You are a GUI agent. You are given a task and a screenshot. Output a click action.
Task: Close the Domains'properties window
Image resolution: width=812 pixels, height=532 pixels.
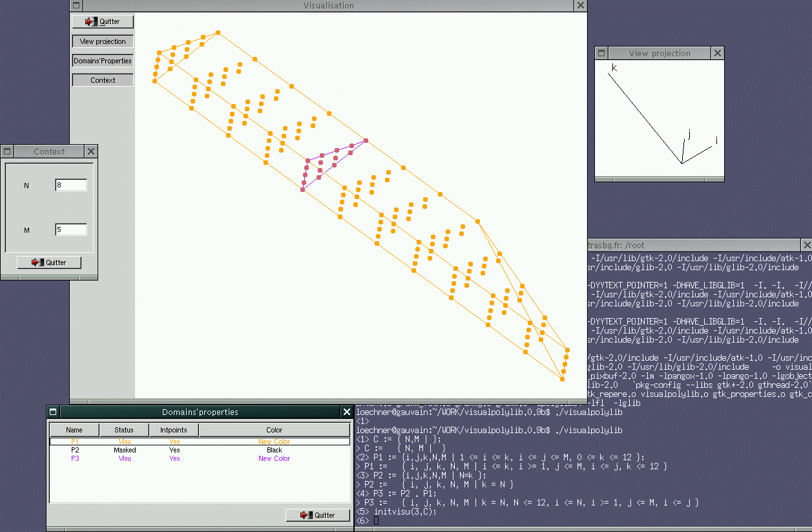(x=347, y=412)
